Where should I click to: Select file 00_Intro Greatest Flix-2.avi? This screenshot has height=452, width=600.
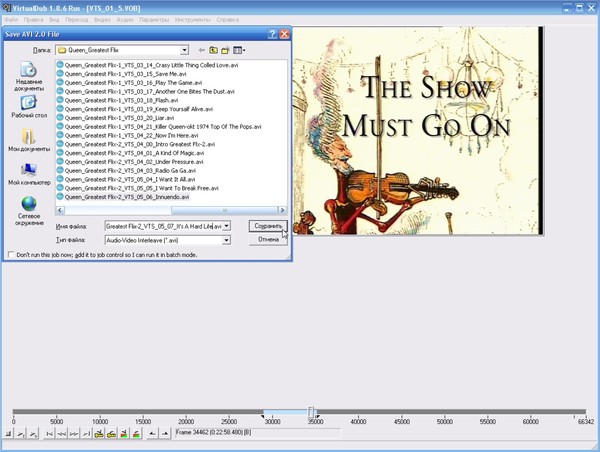136,144
